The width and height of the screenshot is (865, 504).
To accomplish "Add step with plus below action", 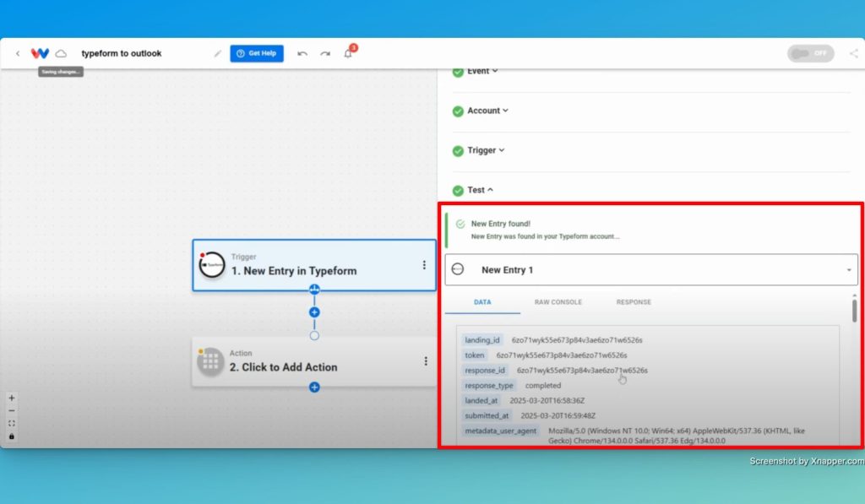I will tap(314, 387).
